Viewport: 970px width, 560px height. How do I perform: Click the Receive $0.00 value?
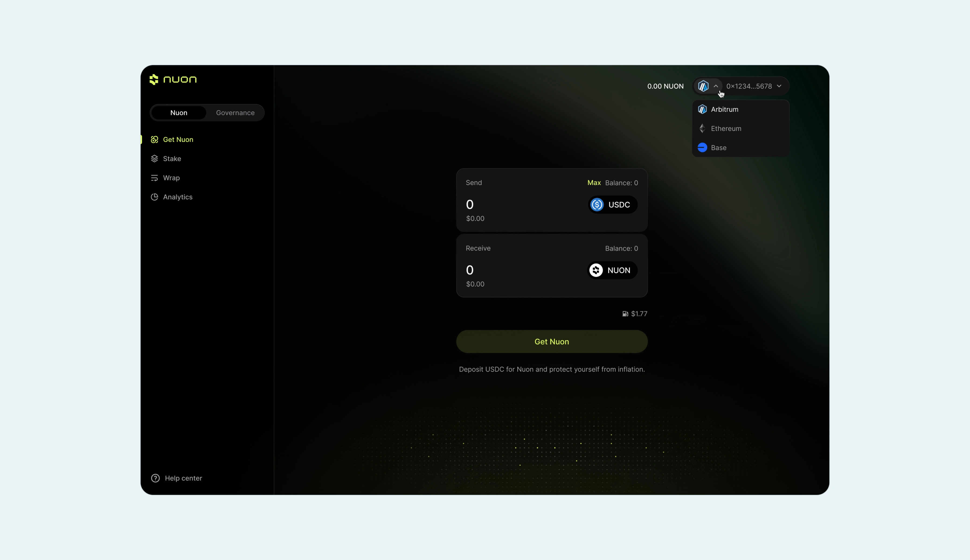click(475, 284)
